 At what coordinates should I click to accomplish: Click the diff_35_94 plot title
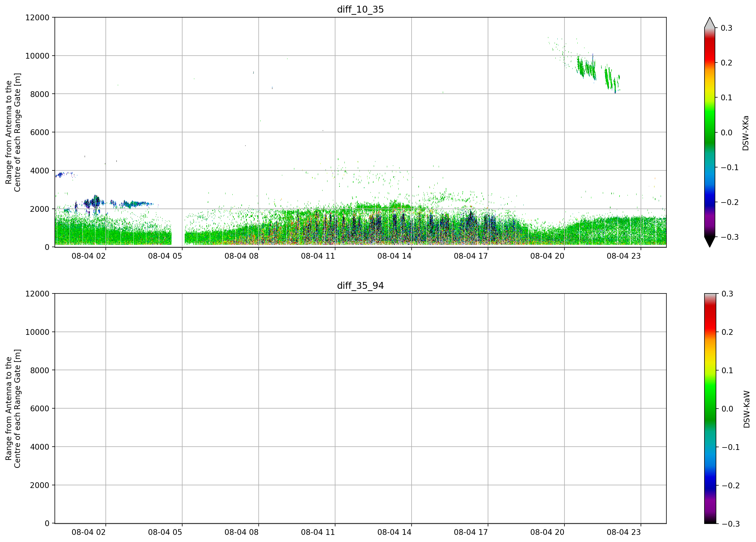(360, 286)
